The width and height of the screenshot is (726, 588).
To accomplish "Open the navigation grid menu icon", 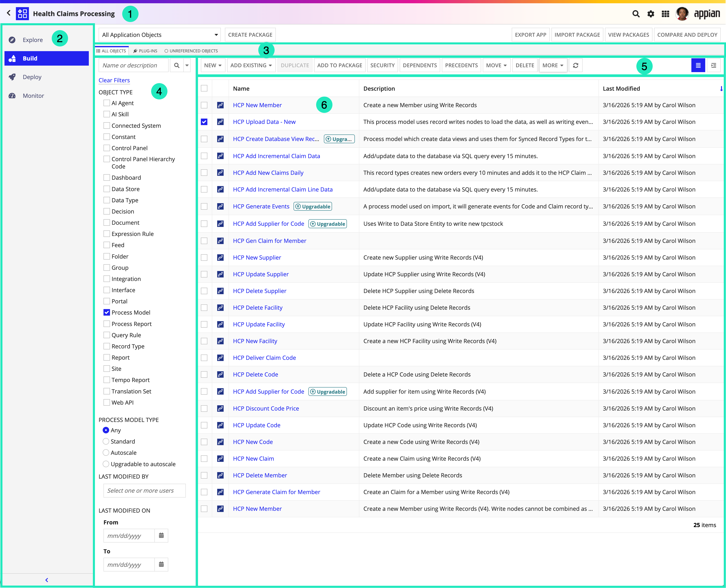I will pos(665,14).
